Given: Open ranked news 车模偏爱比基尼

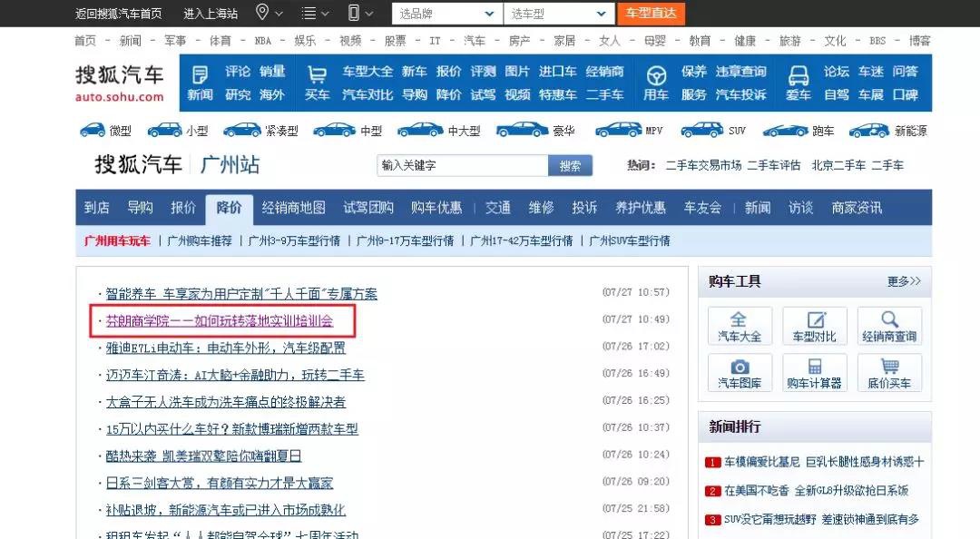Looking at the screenshot, I should pos(824,462).
